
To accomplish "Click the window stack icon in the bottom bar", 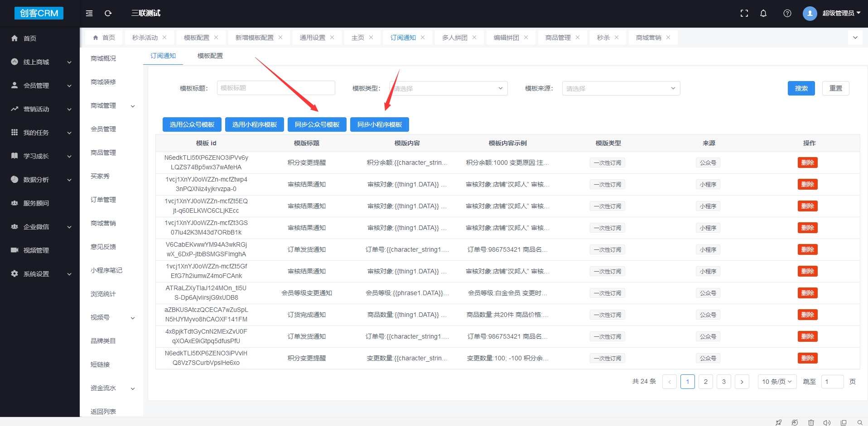I will 844,422.
